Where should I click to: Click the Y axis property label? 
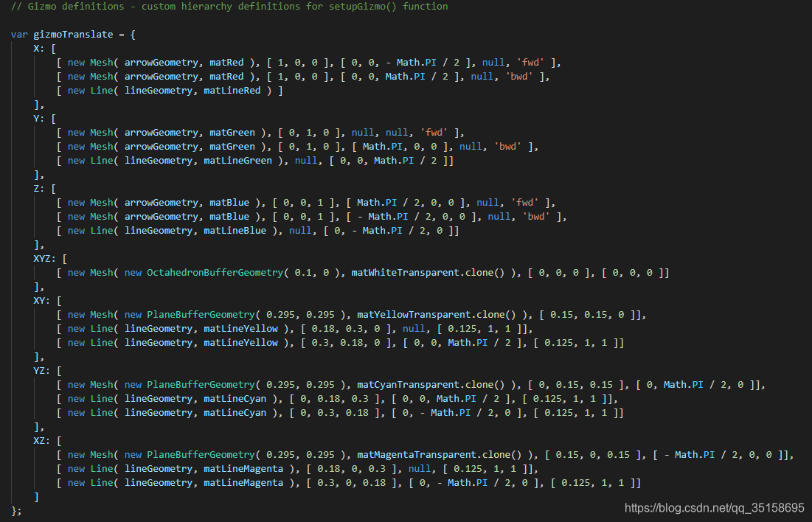click(38, 118)
